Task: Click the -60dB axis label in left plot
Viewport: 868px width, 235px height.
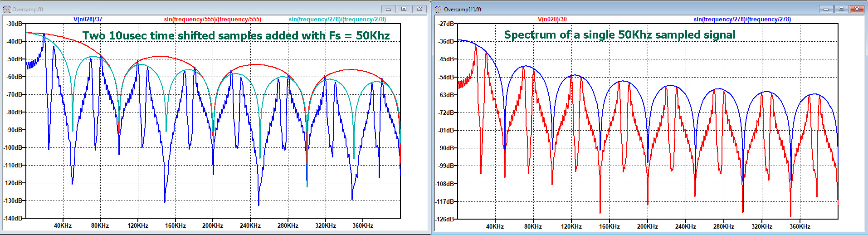Action: [x=14, y=77]
